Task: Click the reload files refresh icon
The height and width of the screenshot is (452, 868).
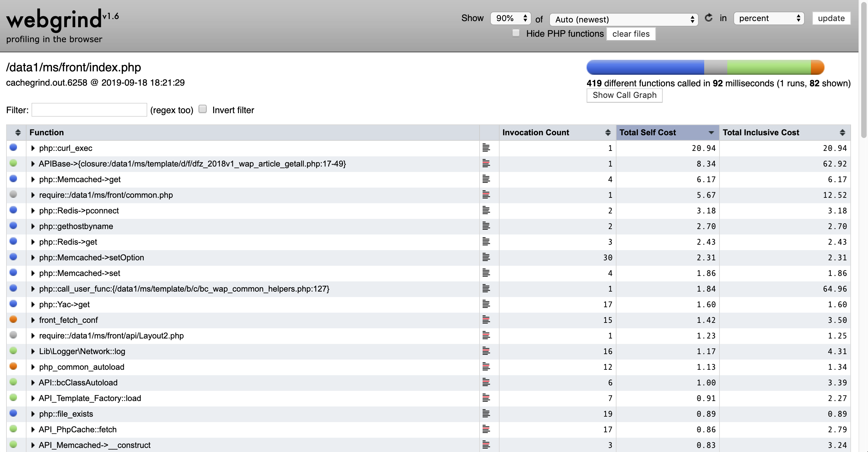Action: click(x=708, y=18)
